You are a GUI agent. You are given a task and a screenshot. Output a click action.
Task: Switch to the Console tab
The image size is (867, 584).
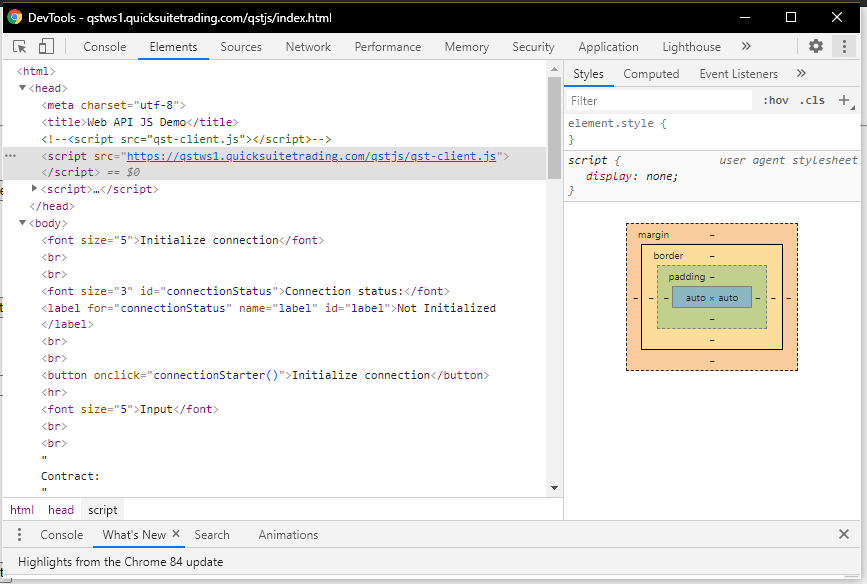(x=105, y=47)
